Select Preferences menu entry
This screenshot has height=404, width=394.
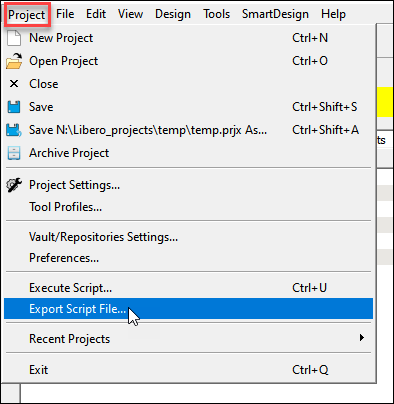(188, 258)
